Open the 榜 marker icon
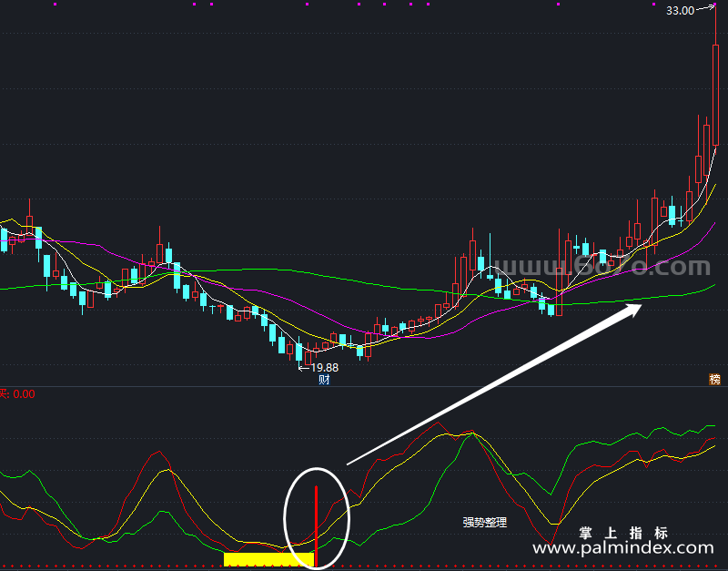The height and width of the screenshot is (571, 728). pos(714,379)
